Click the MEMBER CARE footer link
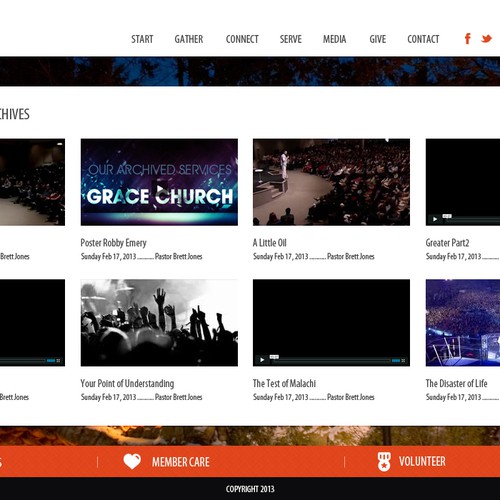The image size is (500, 500). 181,462
